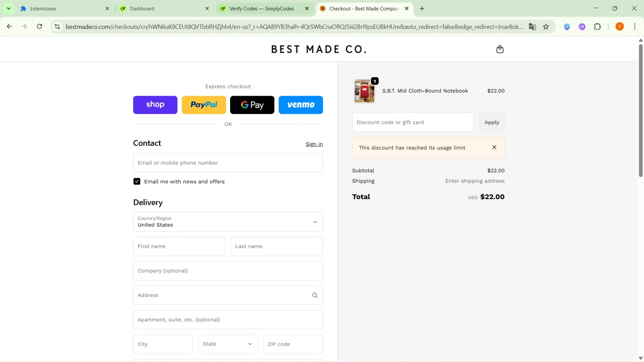Close the Checkout - Best Made tab
644x362 pixels.
pyautogui.click(x=407, y=9)
